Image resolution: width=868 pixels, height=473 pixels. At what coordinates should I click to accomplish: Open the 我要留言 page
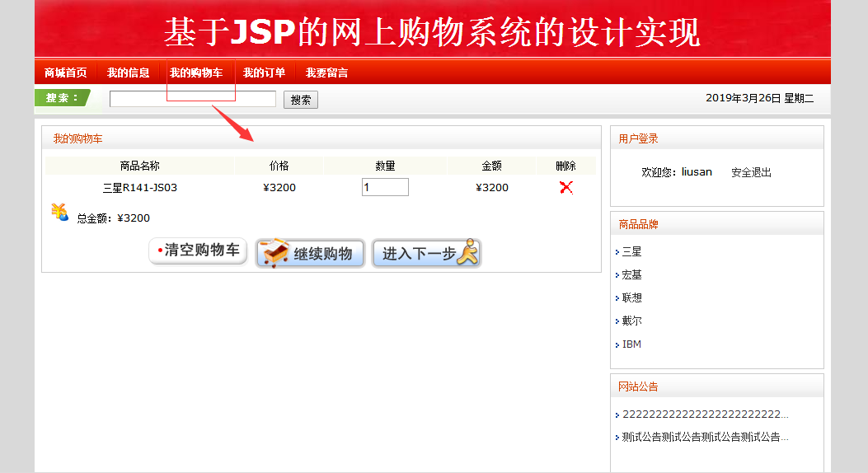tap(326, 73)
